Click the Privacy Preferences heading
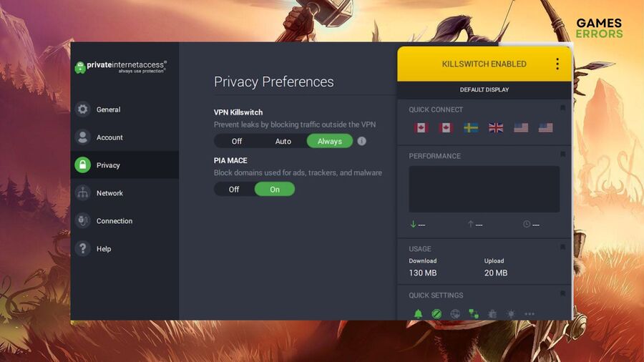Screen dimensions: 644x362 coord(274,82)
